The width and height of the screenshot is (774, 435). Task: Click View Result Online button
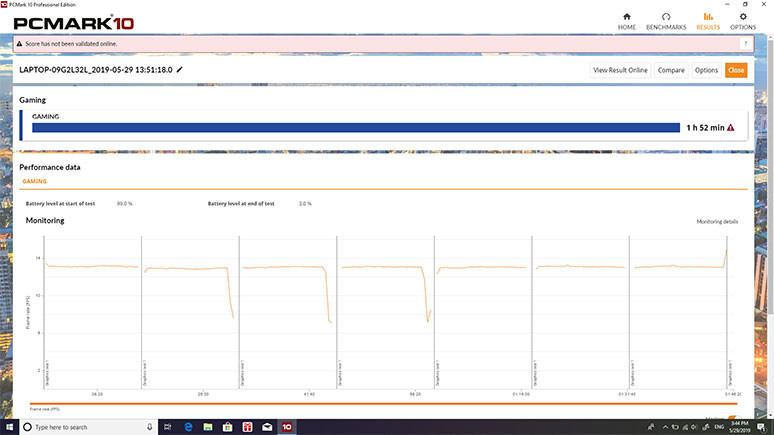click(x=620, y=70)
